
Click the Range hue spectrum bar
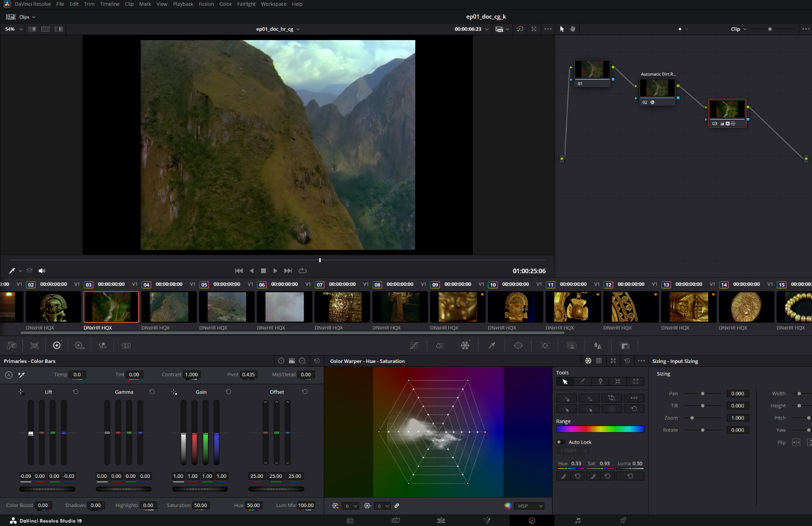600,429
